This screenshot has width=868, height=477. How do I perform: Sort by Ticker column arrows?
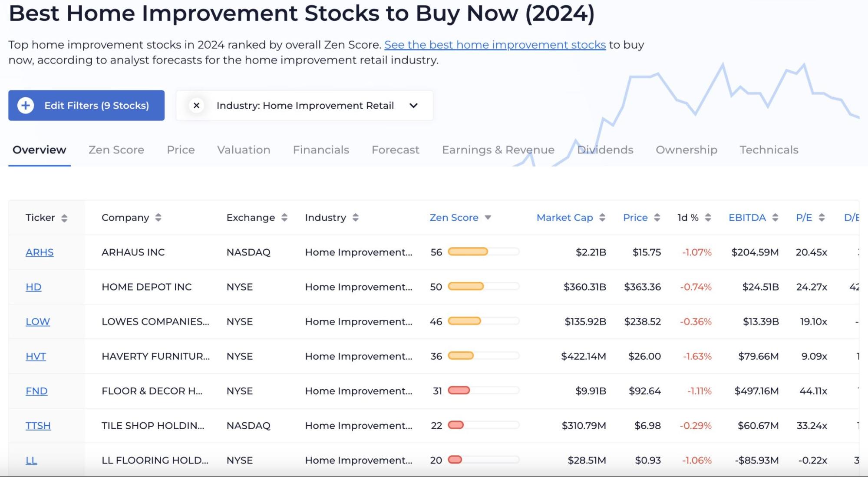[64, 218]
